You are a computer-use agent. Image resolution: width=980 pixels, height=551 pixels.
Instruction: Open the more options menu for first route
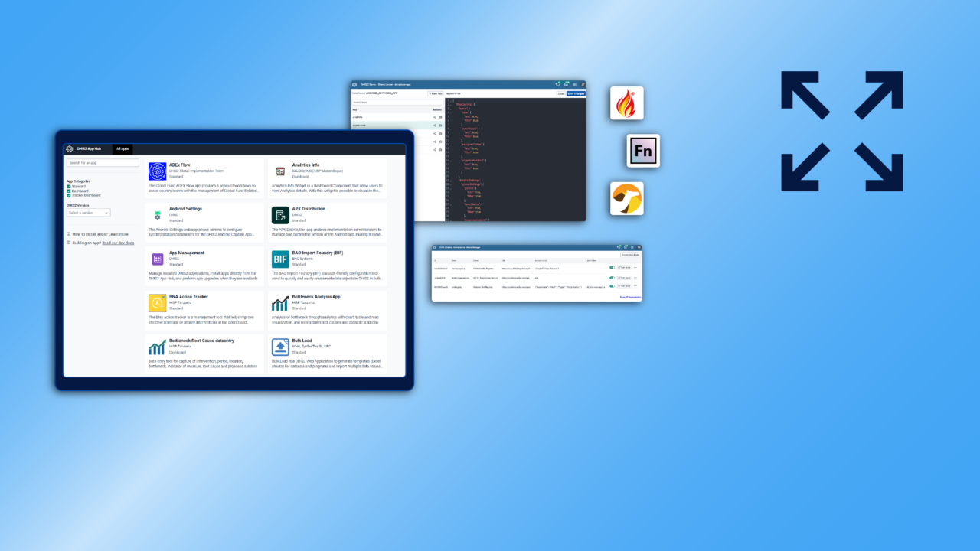(635, 267)
